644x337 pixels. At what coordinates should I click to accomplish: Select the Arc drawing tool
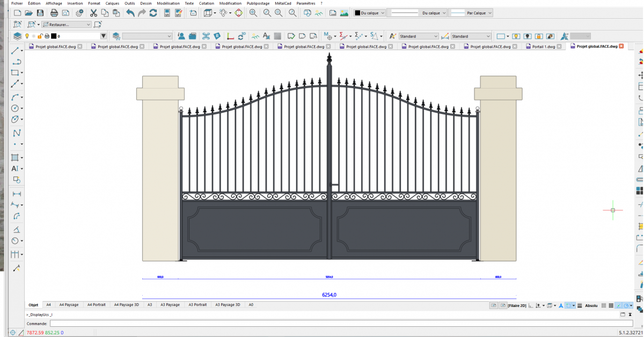tap(16, 97)
